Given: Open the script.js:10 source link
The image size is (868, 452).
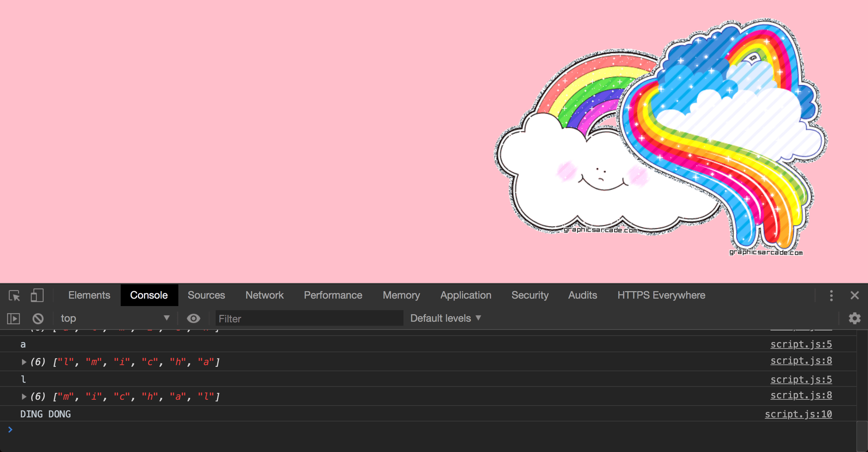Looking at the screenshot, I should pyautogui.click(x=798, y=414).
